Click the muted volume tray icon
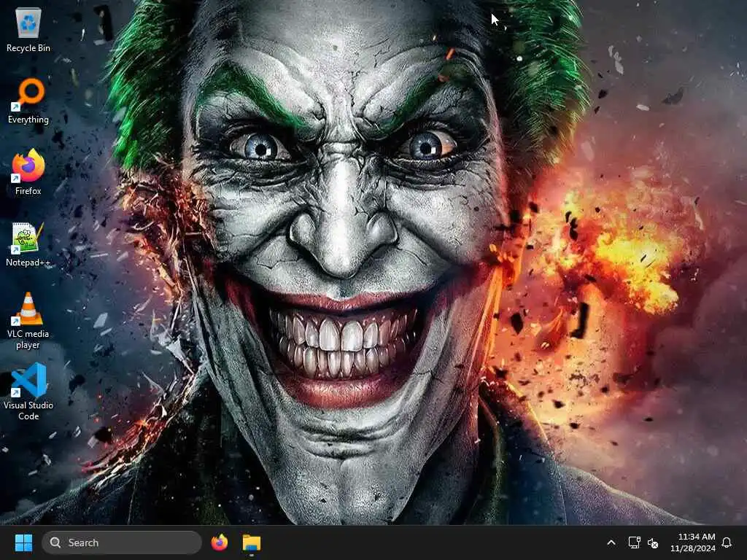This screenshot has width=747, height=560. (x=653, y=542)
